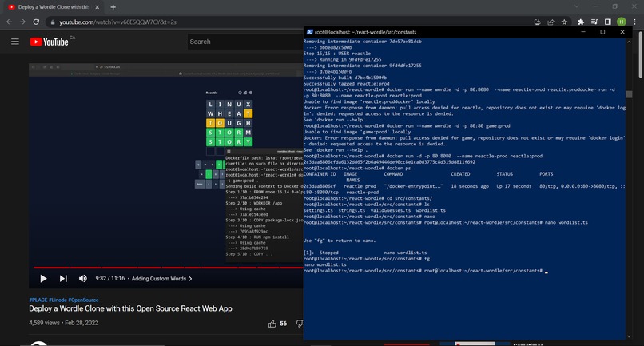Click the YouTube URL in address bar

117,22
